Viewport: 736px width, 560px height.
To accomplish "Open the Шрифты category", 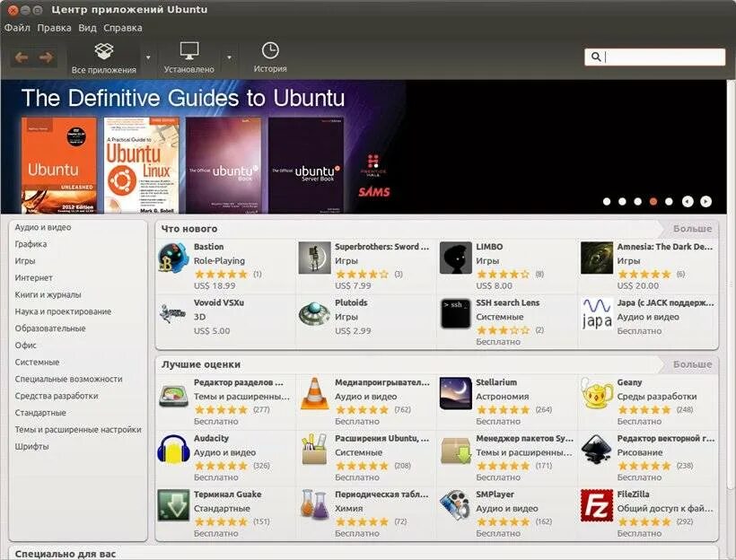I will tap(31, 446).
